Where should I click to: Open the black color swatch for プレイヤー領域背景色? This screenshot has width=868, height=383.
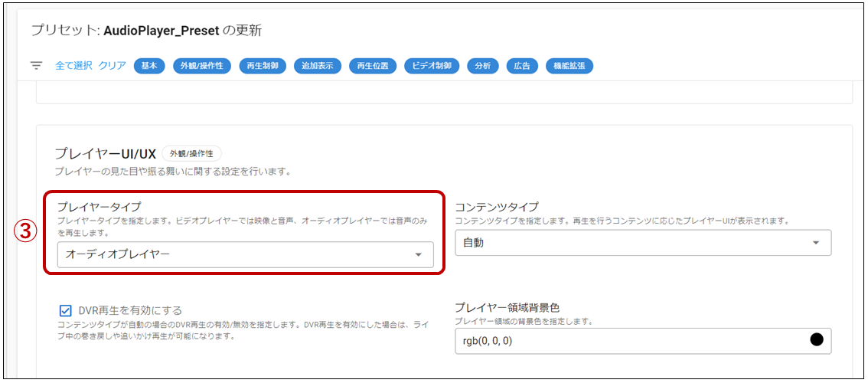click(816, 340)
